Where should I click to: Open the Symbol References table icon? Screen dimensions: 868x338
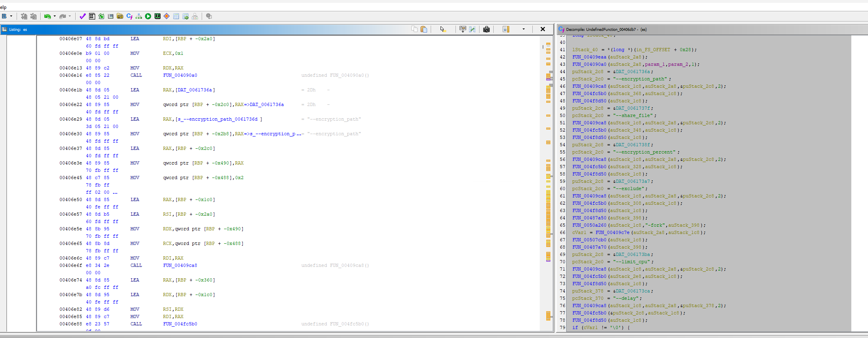tap(185, 16)
